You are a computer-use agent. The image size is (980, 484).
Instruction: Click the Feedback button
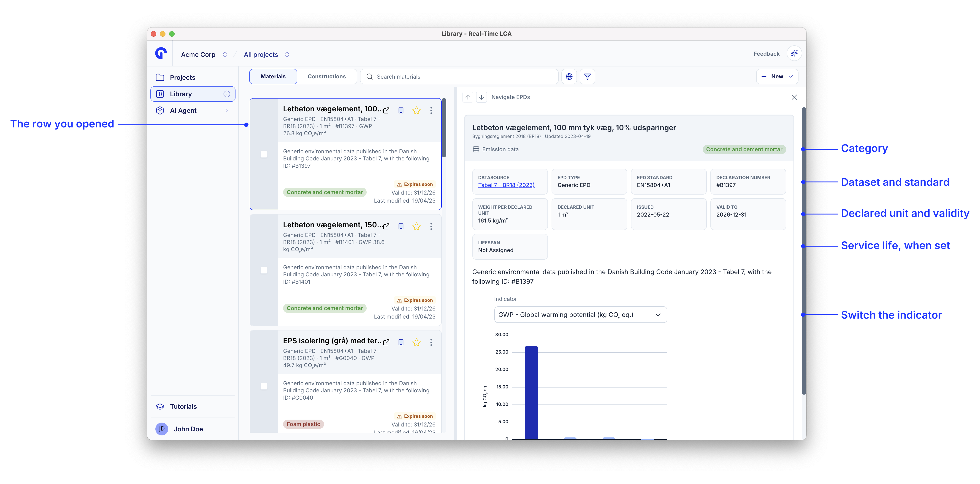pos(766,54)
